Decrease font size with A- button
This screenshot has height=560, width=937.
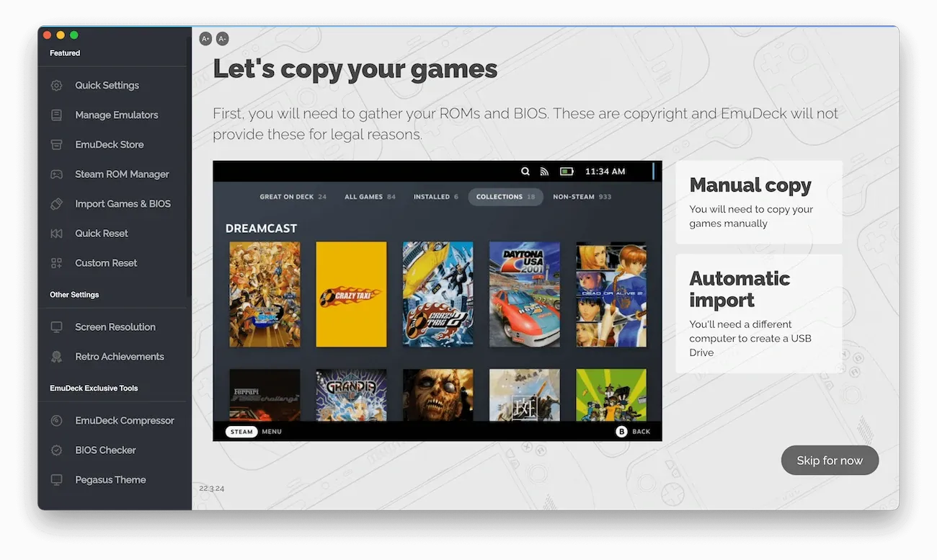222,39
